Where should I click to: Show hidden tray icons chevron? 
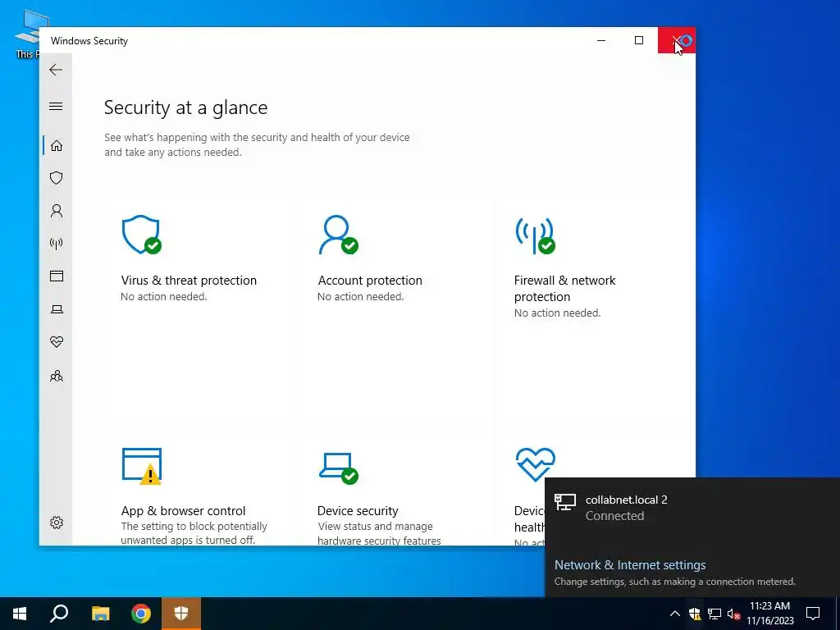click(675, 614)
